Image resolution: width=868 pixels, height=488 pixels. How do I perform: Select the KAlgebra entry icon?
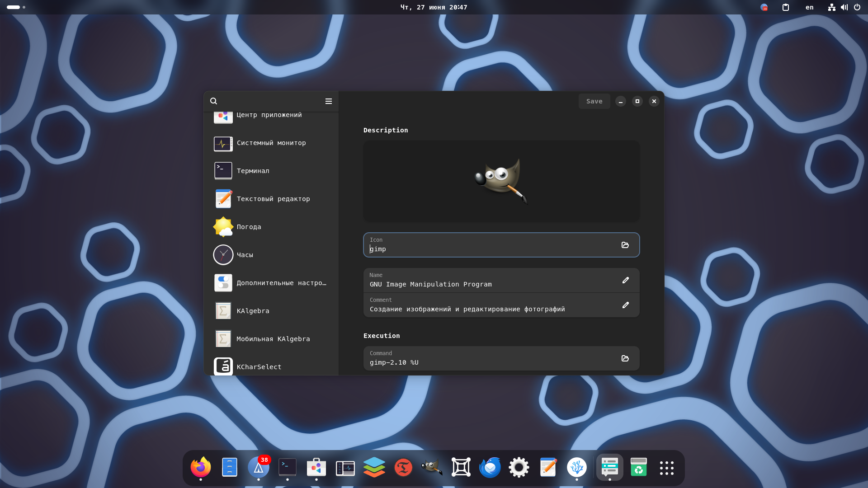223,311
